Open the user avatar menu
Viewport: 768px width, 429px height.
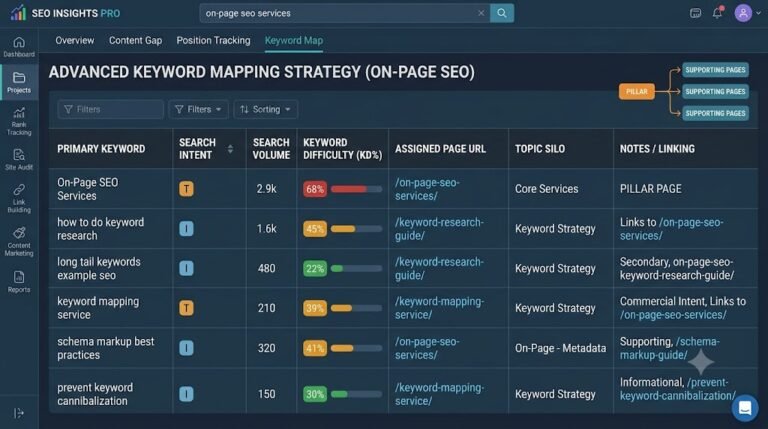click(x=743, y=13)
